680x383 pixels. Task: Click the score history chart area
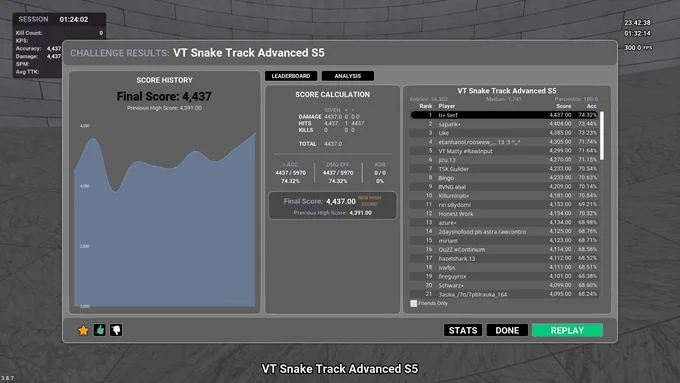[x=164, y=215]
